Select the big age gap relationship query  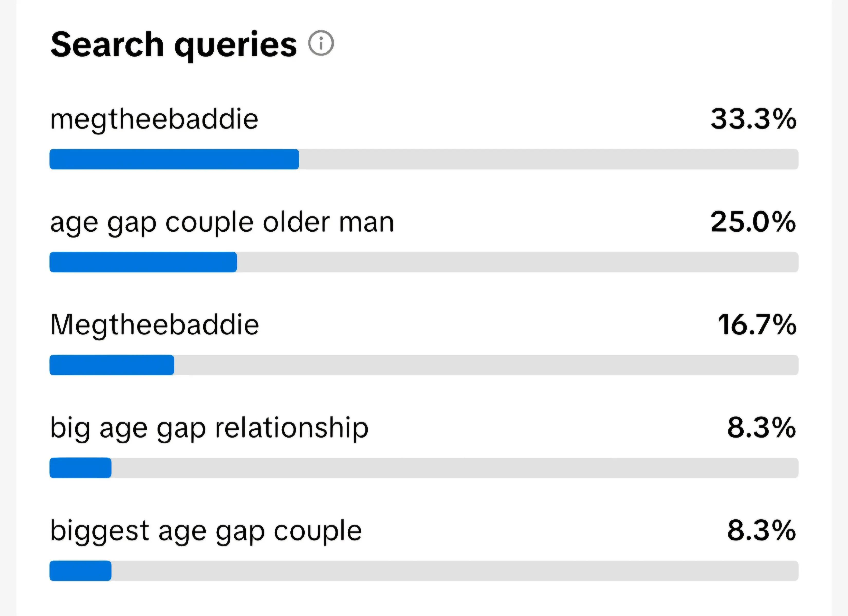209,429
